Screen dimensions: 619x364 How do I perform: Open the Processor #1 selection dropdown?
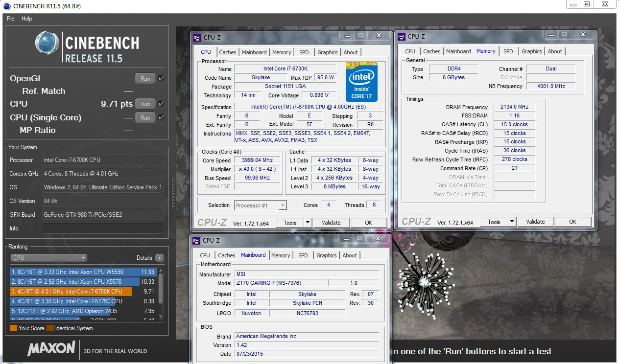click(261, 205)
